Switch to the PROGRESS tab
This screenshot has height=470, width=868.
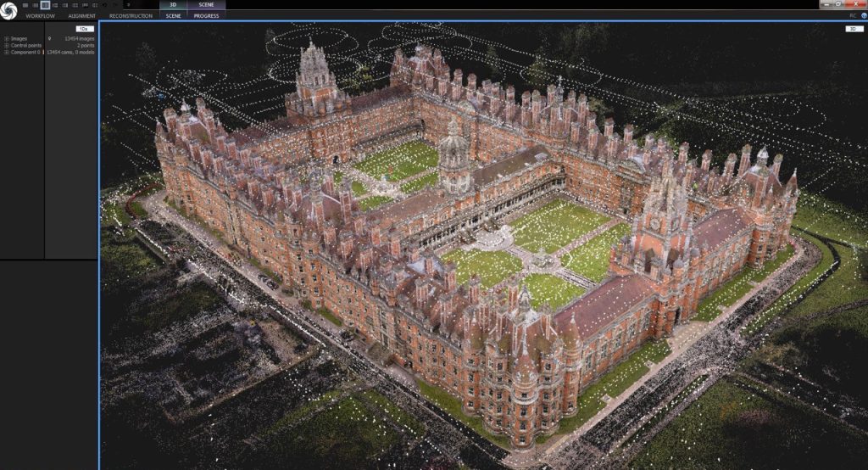coord(207,15)
